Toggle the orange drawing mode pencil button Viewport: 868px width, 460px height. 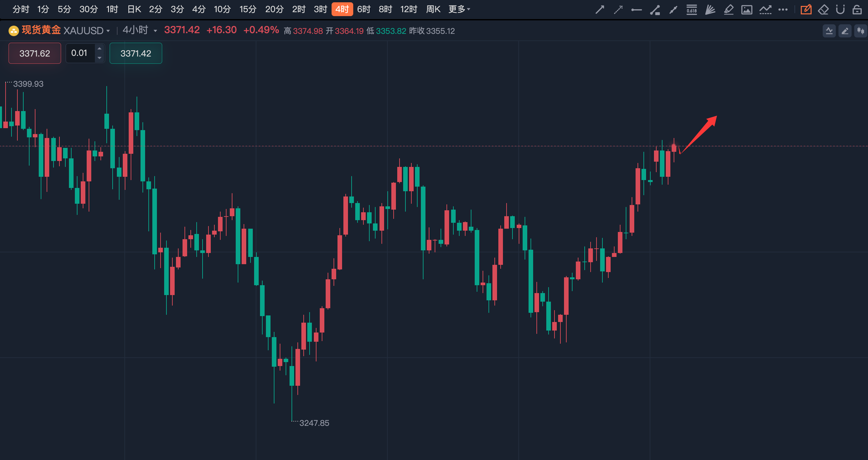[806, 10]
